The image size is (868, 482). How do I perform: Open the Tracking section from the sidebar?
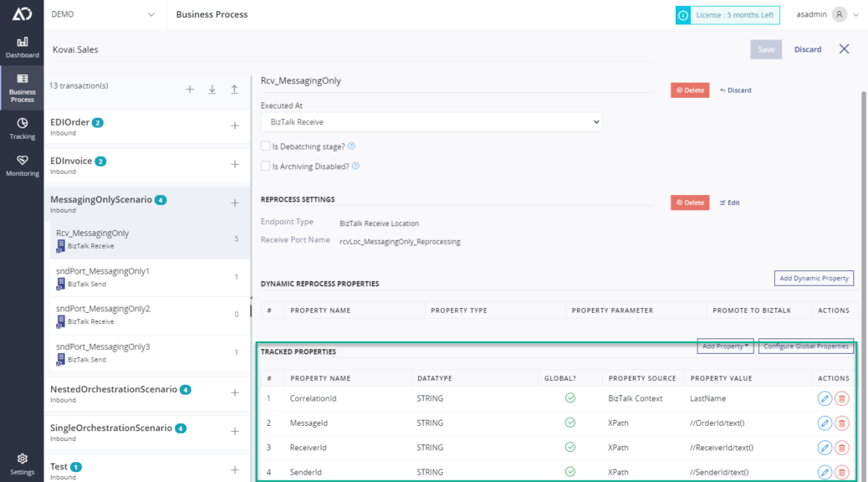point(22,126)
